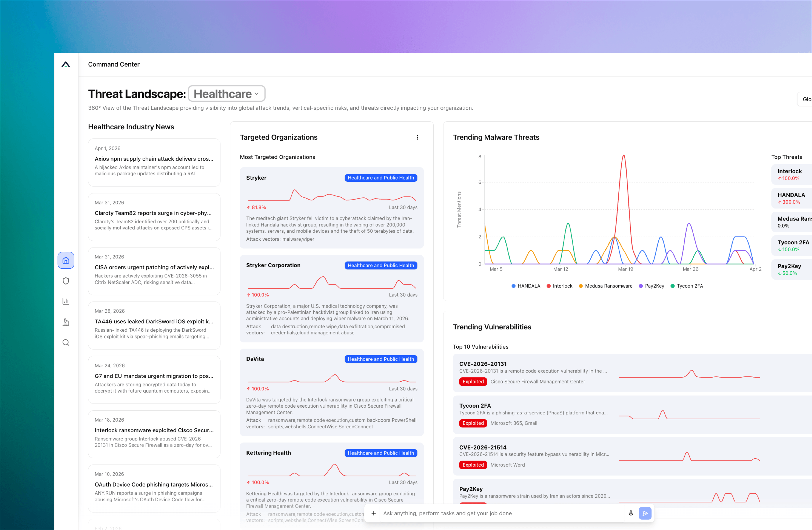This screenshot has width=812, height=530.
Task: Click the home icon in sidebar
Action: click(66, 260)
